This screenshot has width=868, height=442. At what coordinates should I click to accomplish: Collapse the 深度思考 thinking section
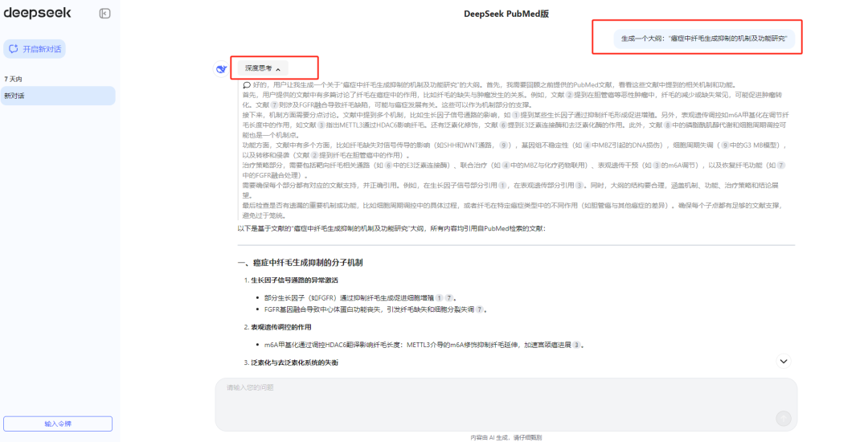tap(263, 68)
